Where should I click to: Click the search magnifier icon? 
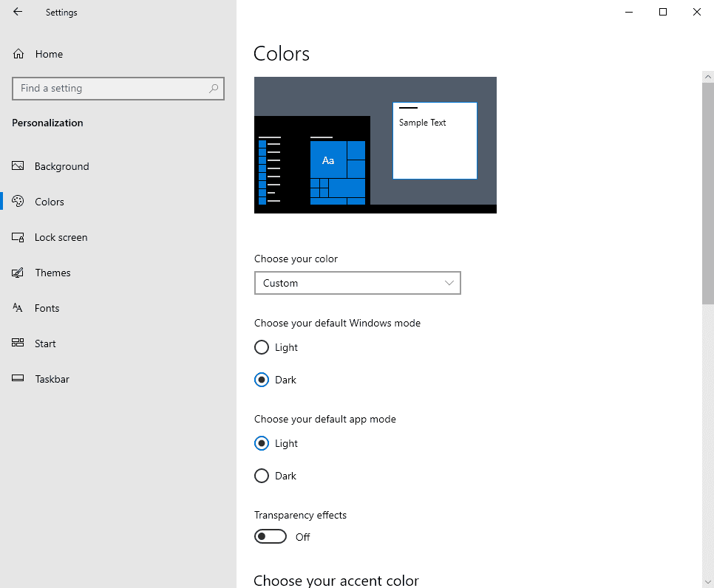214,89
